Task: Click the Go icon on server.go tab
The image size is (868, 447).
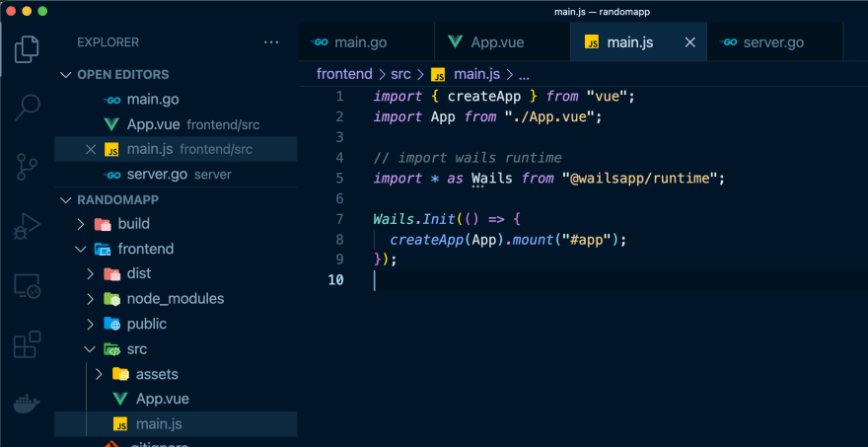Action: (x=729, y=42)
